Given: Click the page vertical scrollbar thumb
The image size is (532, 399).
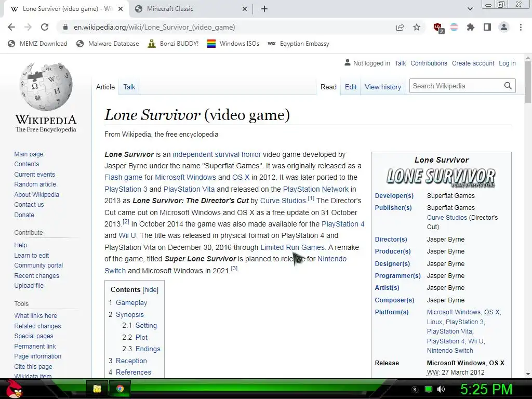Looking at the screenshot, I should click(x=528, y=82).
